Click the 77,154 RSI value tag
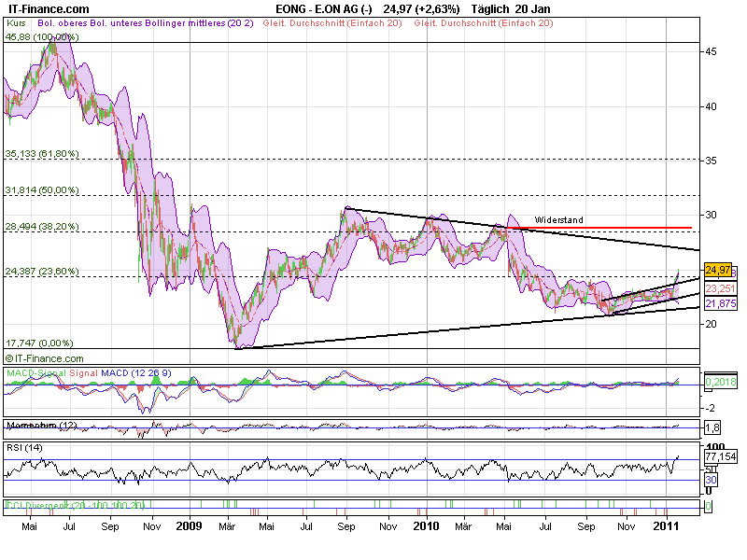747x560 pixels. 721,456
